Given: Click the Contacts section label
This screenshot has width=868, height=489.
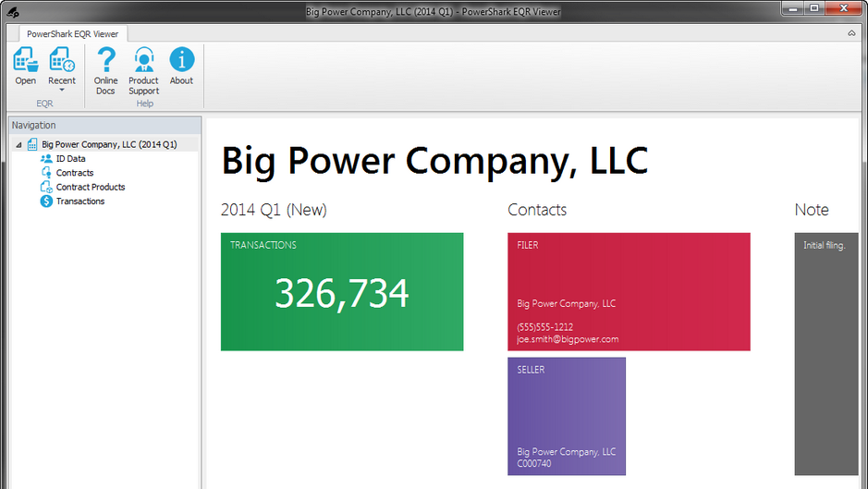Looking at the screenshot, I should click(x=537, y=210).
